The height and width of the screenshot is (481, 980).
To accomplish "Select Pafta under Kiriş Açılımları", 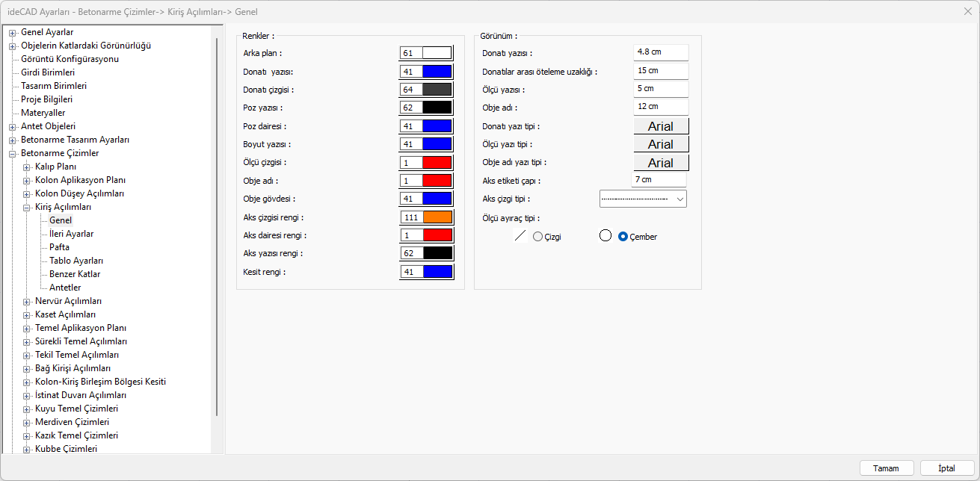I will (x=59, y=247).
